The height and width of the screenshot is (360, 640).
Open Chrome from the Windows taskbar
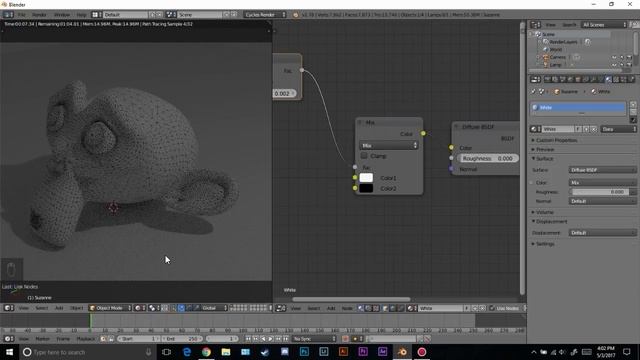pyautogui.click(x=206, y=352)
